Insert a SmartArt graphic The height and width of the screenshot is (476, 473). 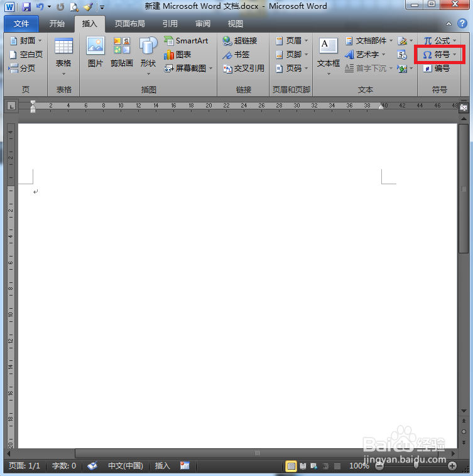[x=186, y=40]
